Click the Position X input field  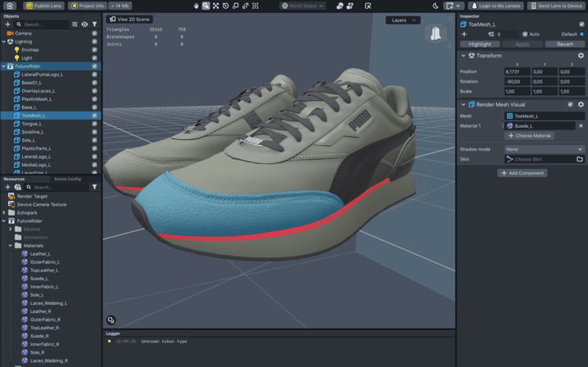pos(517,71)
